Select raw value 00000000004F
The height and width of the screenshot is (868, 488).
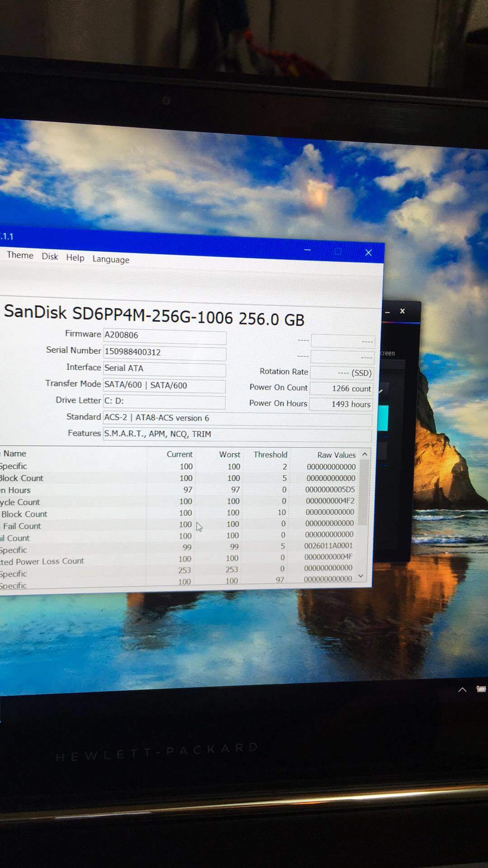point(328,557)
